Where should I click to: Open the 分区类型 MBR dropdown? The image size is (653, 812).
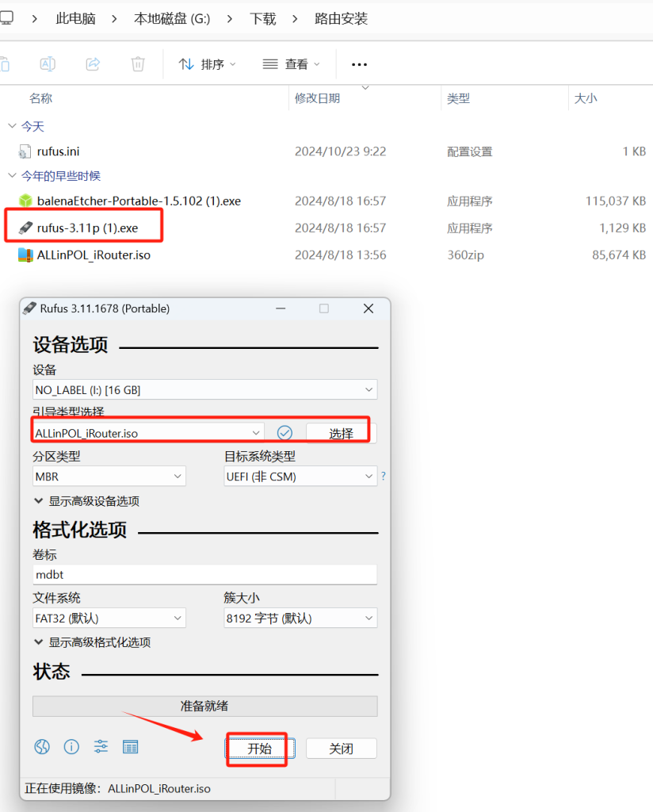[109, 477]
